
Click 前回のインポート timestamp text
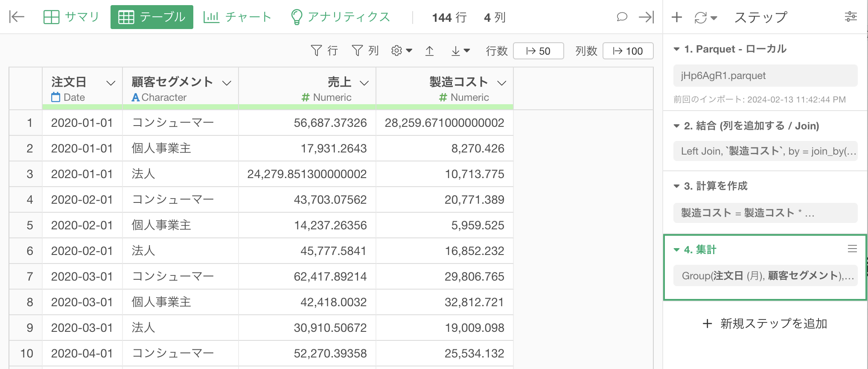[760, 100]
